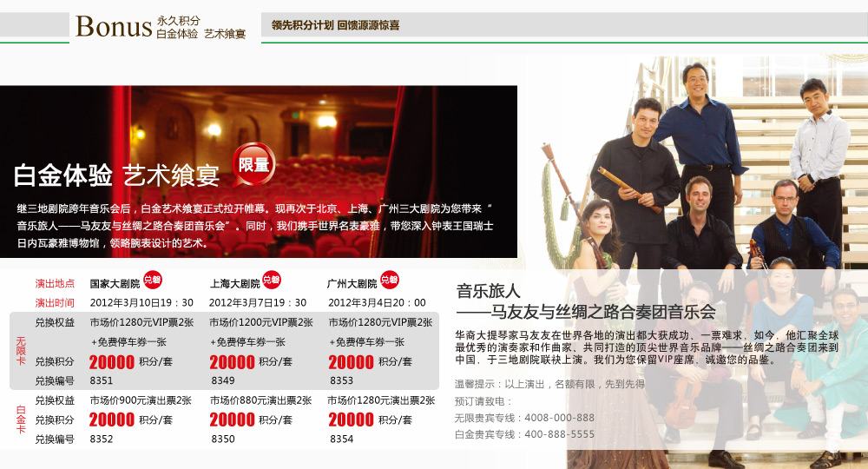Click exchange code 8349 under 上海大剧院
The height and width of the screenshot is (469, 868).
coord(223,380)
